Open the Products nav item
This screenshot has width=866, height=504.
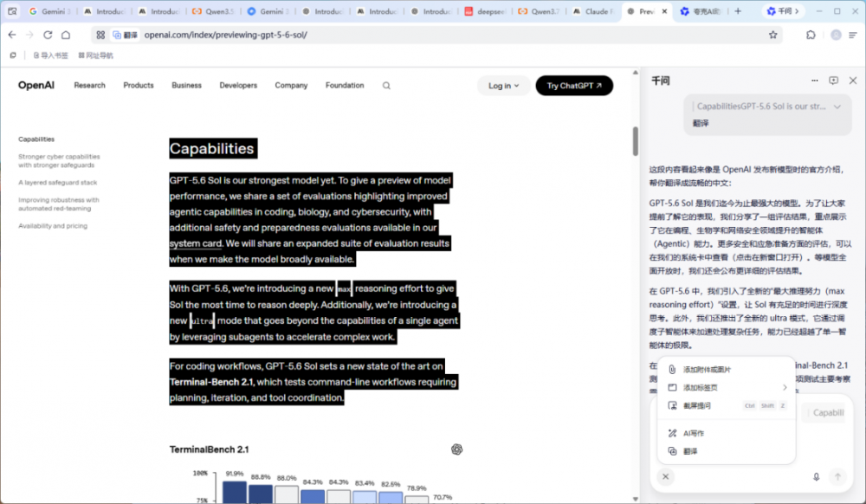tap(139, 86)
